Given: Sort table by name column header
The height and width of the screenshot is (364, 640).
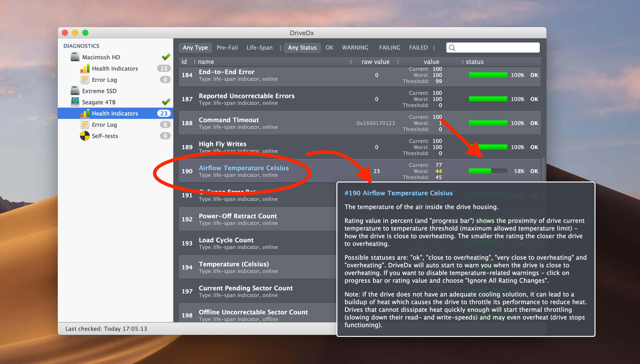Looking at the screenshot, I should [206, 62].
